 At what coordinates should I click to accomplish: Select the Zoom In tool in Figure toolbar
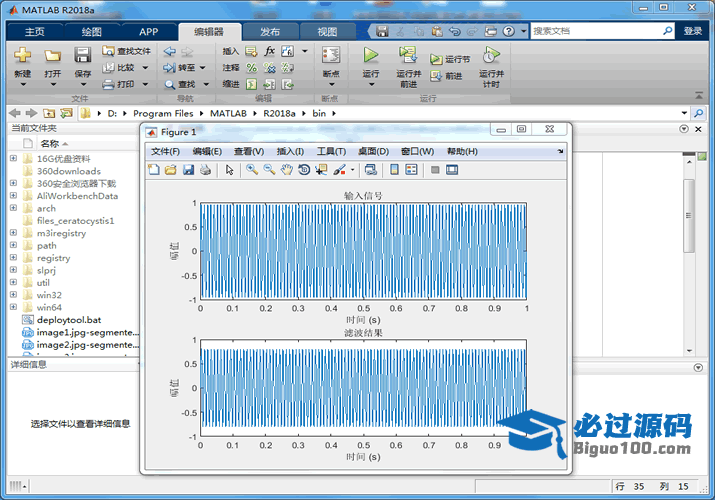point(252,170)
